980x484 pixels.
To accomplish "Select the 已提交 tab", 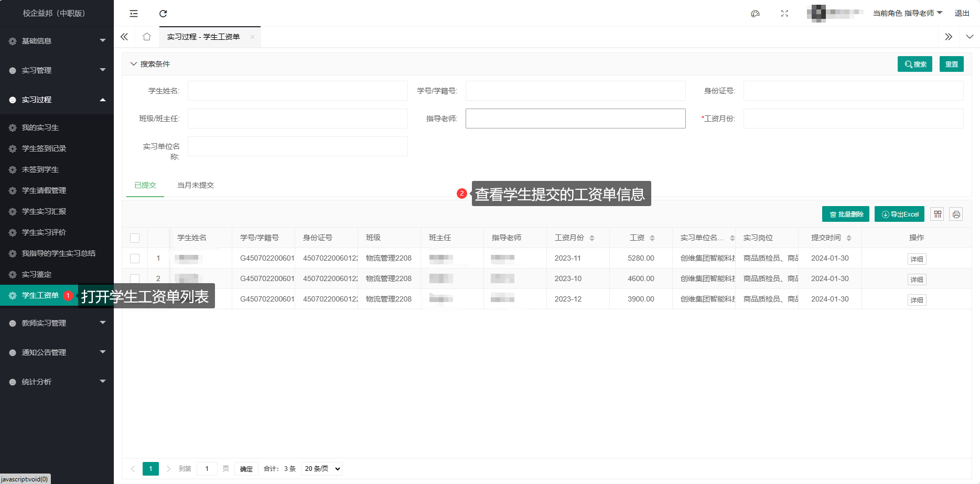I will pyautogui.click(x=145, y=185).
